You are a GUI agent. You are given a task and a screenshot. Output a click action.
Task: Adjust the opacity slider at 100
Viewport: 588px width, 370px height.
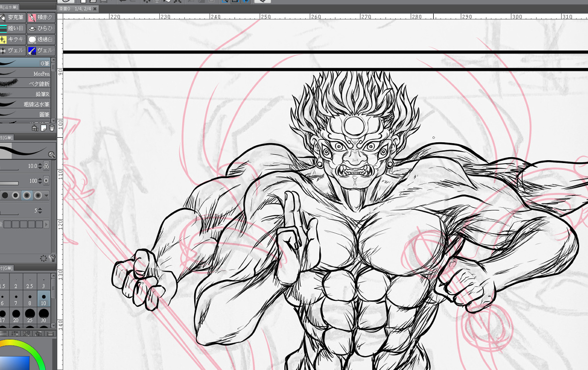point(9,184)
